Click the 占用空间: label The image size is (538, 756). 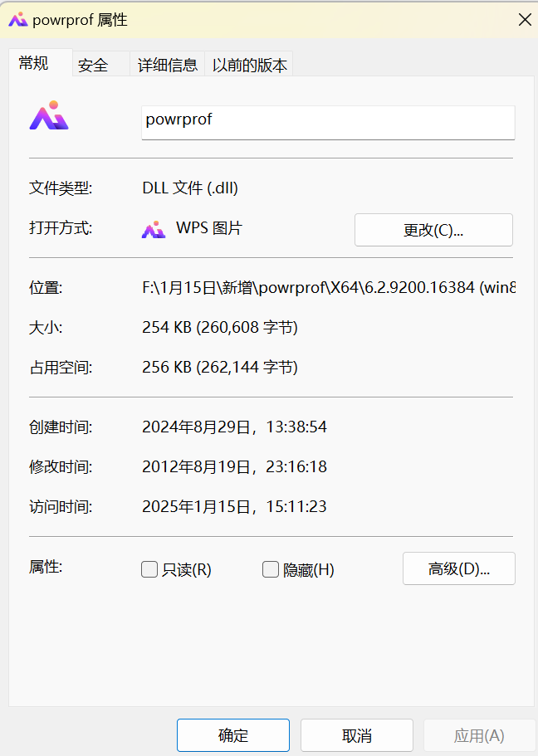(61, 368)
